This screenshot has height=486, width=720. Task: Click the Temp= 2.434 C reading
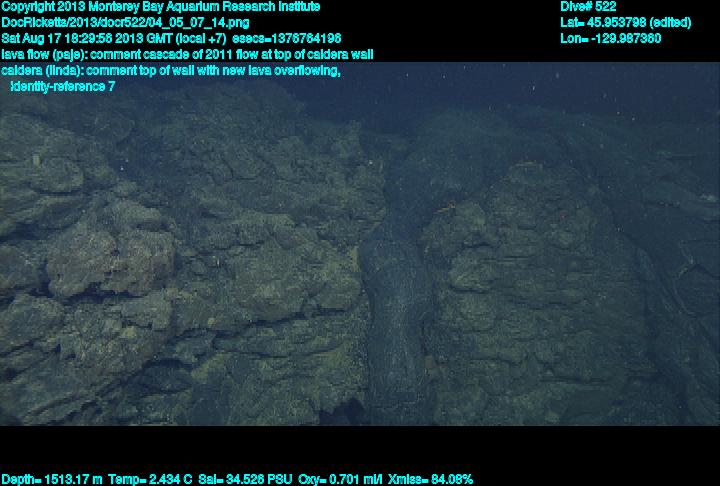point(150,480)
